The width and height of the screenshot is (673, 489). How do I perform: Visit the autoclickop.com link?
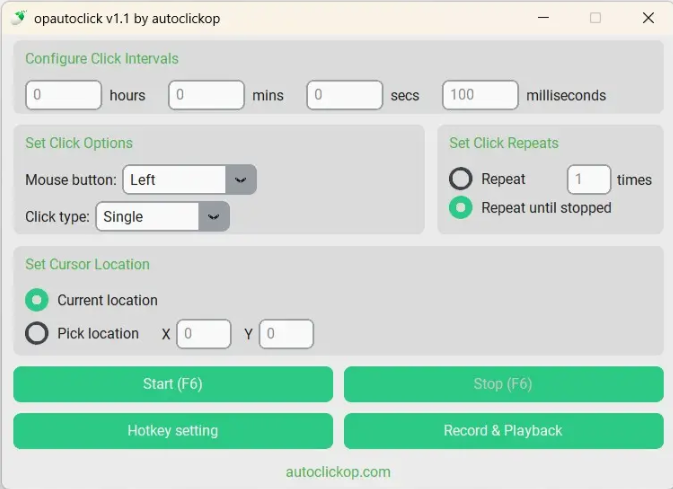pos(338,471)
